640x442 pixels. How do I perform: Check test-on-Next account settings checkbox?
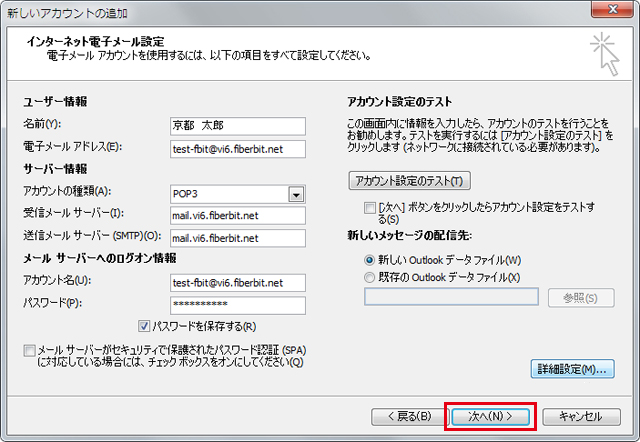pos(371,206)
